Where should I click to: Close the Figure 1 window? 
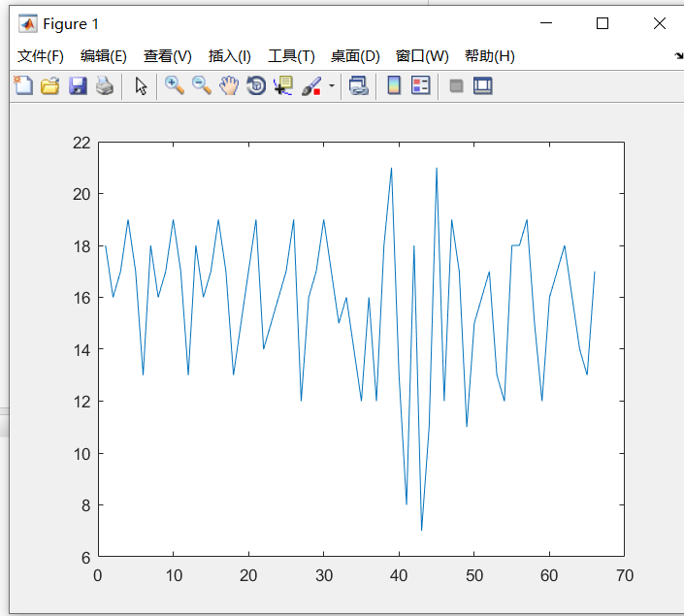click(660, 23)
